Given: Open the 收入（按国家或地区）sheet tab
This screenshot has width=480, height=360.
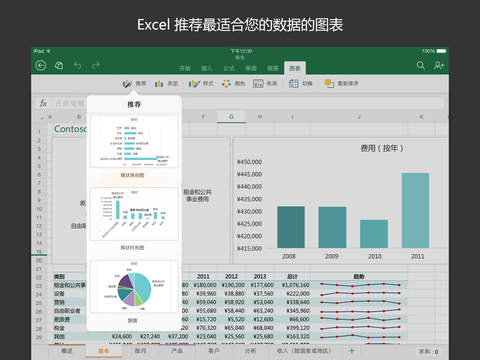Looking at the screenshot, I should pyautogui.click(x=304, y=351).
